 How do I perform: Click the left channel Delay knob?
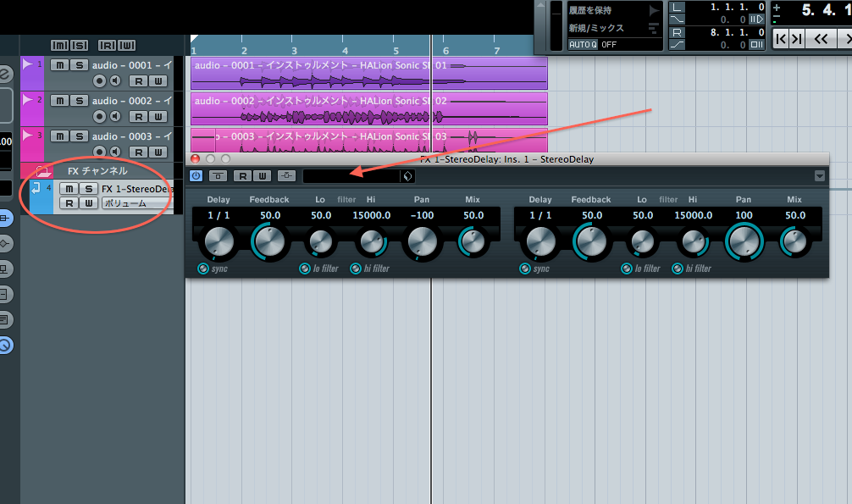[x=219, y=242]
